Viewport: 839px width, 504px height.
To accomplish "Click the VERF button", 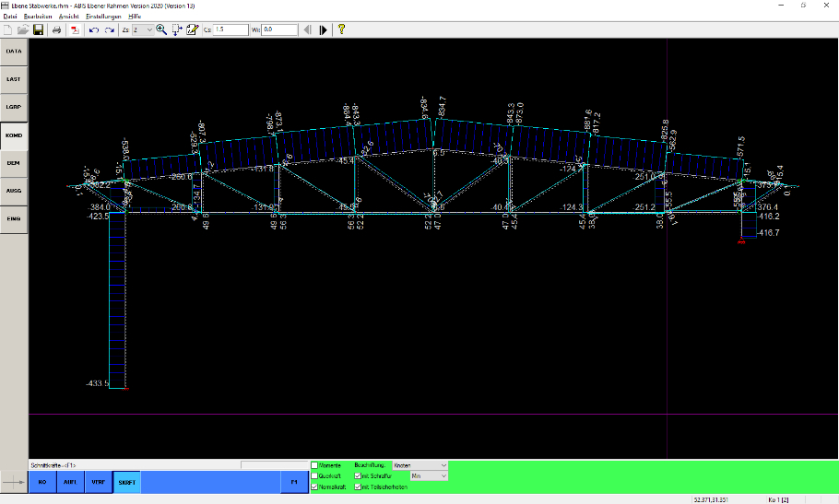I will 99,482.
